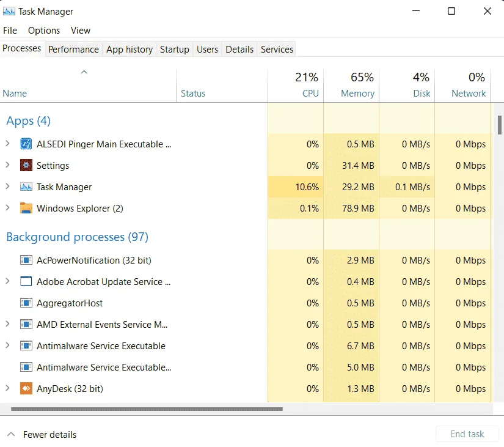Click the 10.6% CPU value for Task Manager
Viewport: 504px width, 447px height.
point(307,187)
